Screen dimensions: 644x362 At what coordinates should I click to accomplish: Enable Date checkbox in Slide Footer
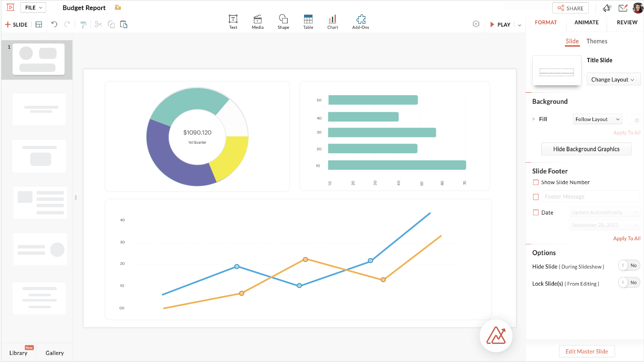(x=536, y=213)
